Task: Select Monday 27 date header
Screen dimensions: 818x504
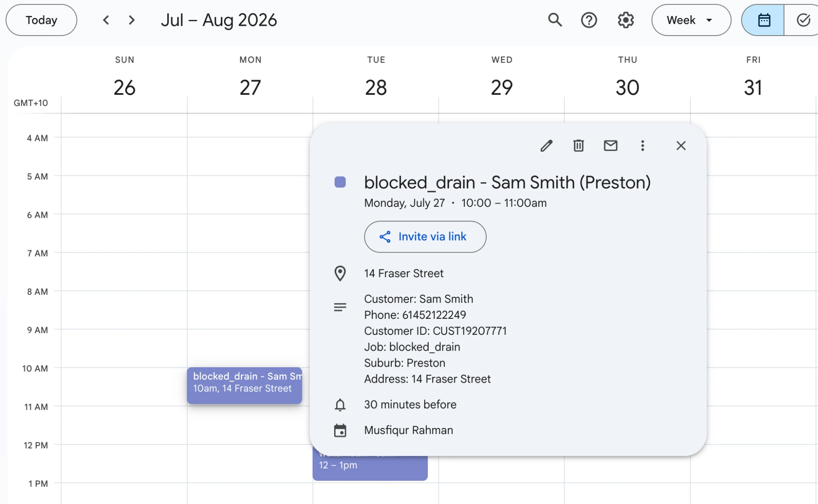Action: pyautogui.click(x=250, y=87)
